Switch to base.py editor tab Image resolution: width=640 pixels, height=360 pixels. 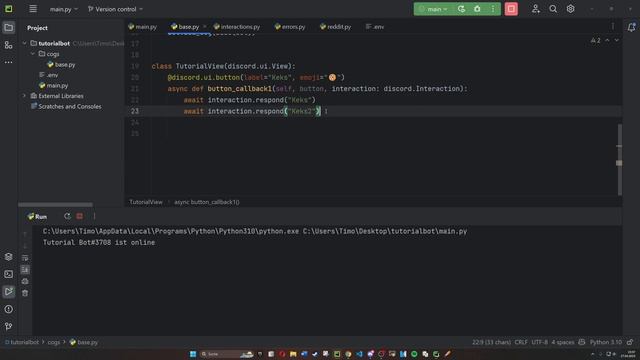click(x=185, y=27)
